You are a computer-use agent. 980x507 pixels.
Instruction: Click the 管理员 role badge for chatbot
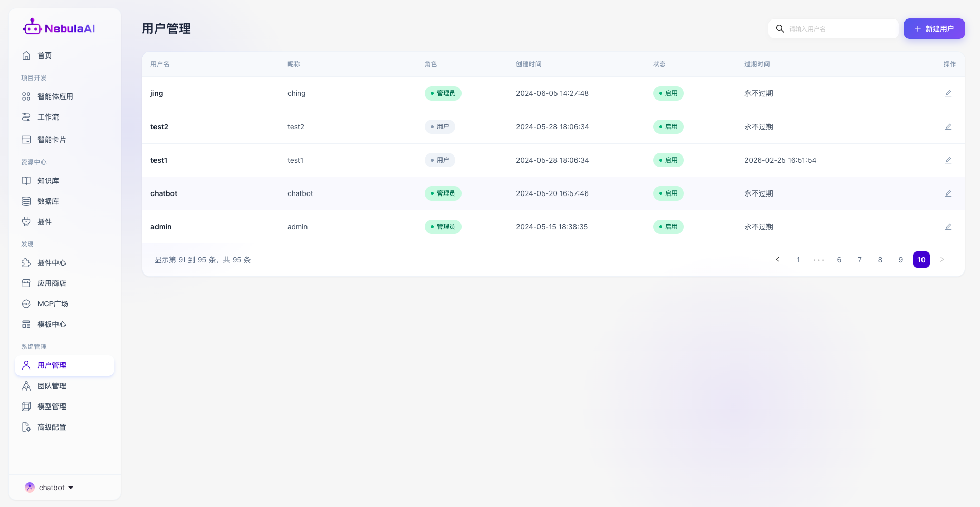443,193
